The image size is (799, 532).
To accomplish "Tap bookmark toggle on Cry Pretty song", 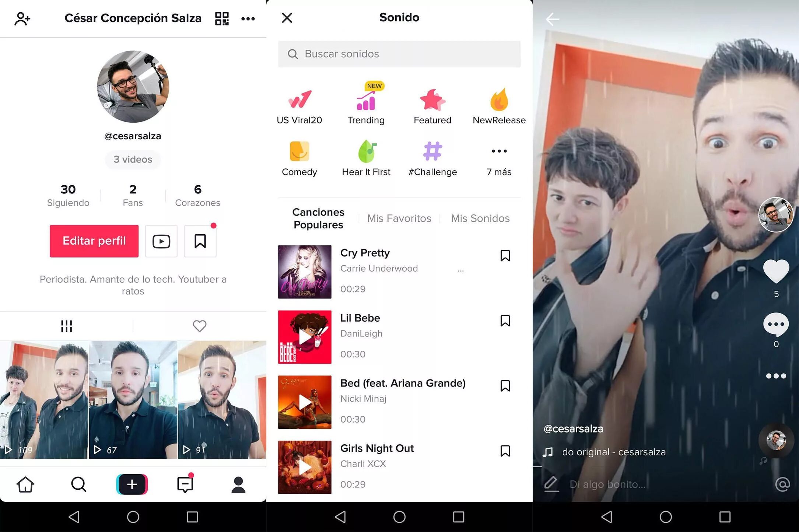I will tap(504, 255).
